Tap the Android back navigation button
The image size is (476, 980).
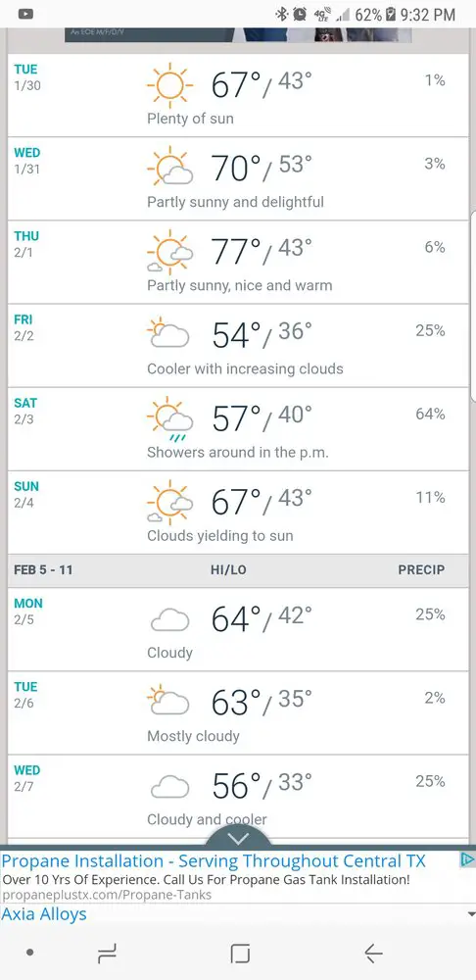tap(373, 954)
